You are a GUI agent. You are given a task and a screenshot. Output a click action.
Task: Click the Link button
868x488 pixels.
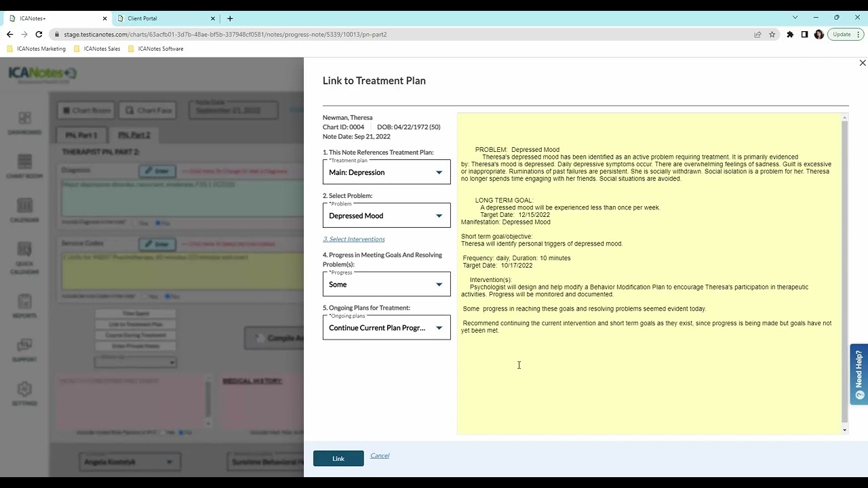(x=338, y=459)
